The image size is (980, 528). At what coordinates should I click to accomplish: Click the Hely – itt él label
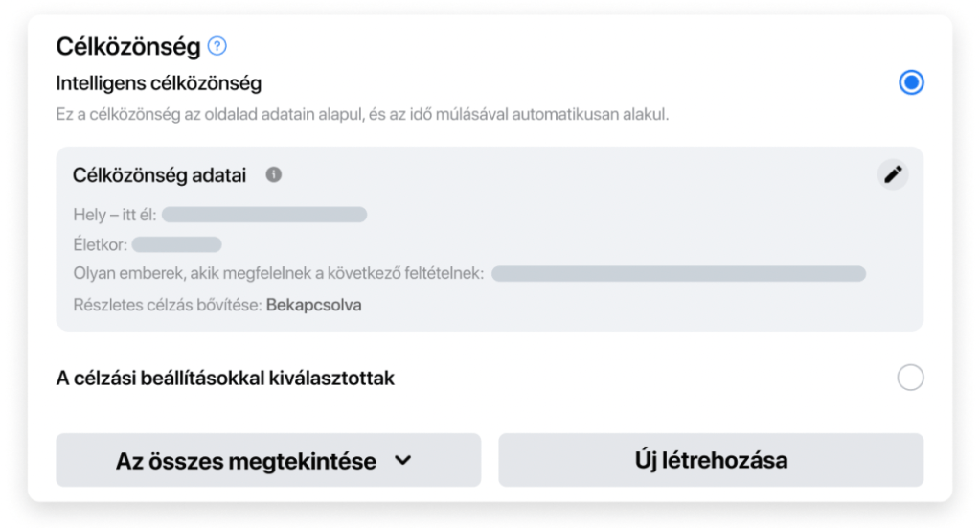tap(114, 215)
